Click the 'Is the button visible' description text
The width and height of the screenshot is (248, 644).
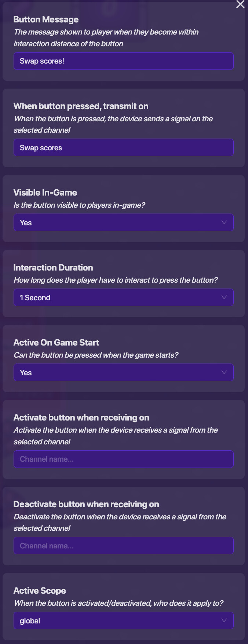point(79,205)
